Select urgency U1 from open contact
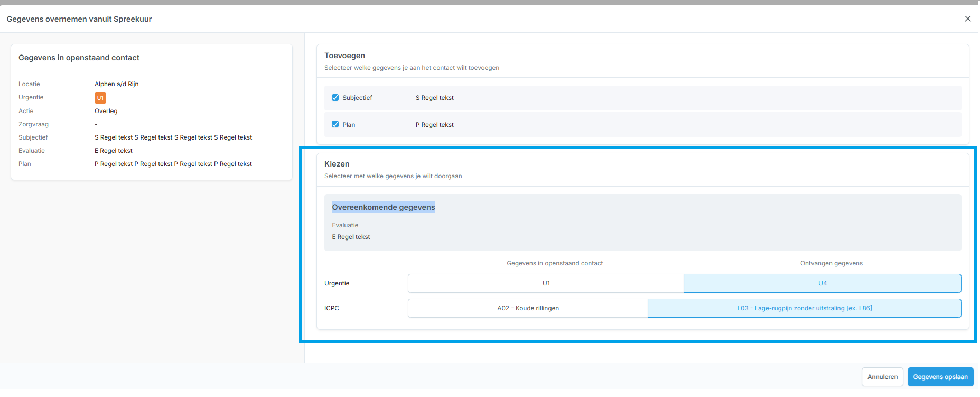Image resolution: width=980 pixels, height=397 pixels. click(546, 283)
